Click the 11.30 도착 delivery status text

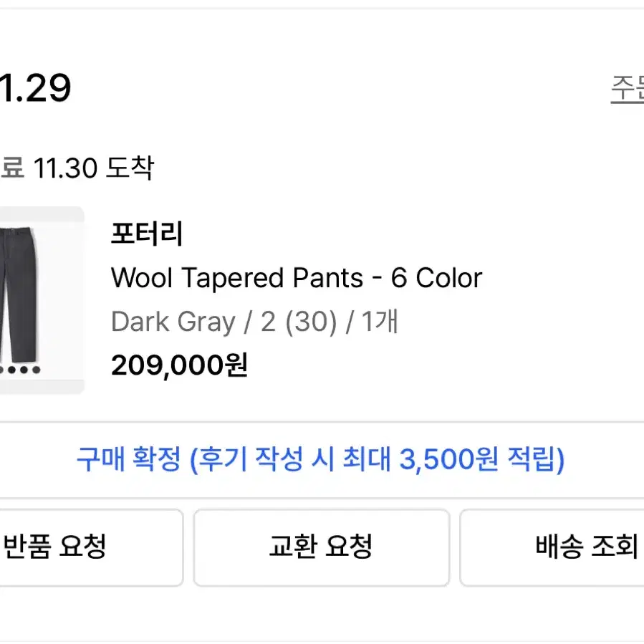[94, 168]
